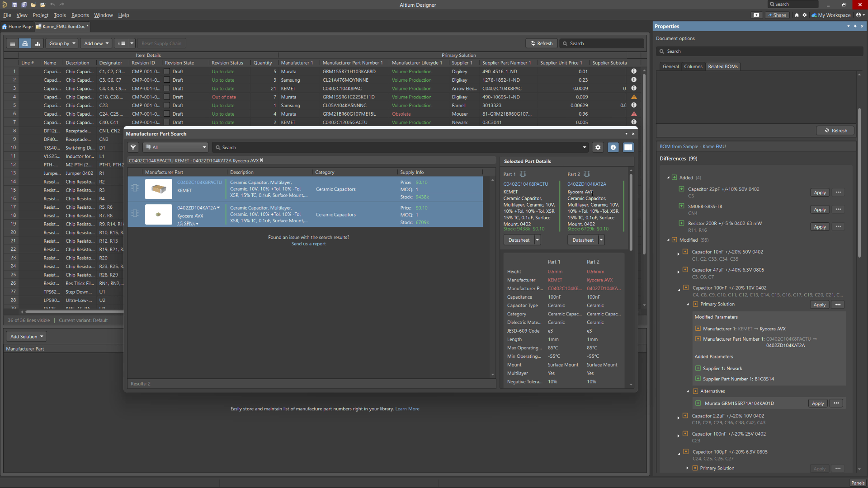868x488 pixels.
Task: Select the filter icon in Part Search
Action: 133,146
